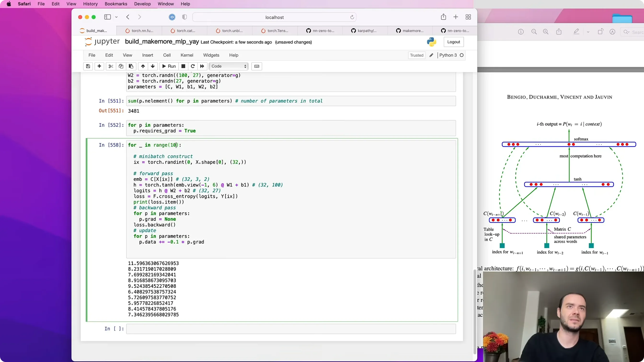Toggle Safari sidebar visibility

click(108, 17)
